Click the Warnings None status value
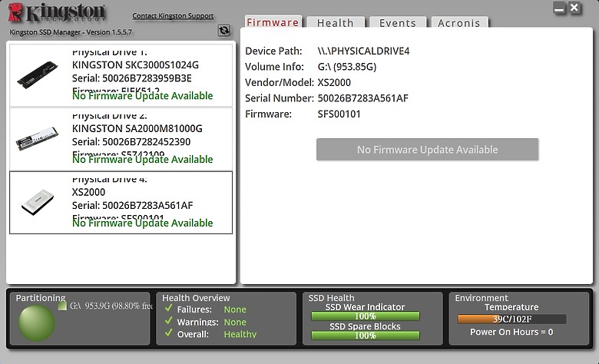Screen dimensions: 599x364 [235, 322]
